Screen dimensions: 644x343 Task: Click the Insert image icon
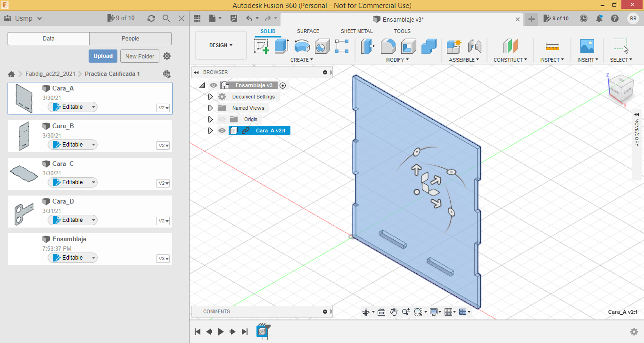(x=587, y=46)
